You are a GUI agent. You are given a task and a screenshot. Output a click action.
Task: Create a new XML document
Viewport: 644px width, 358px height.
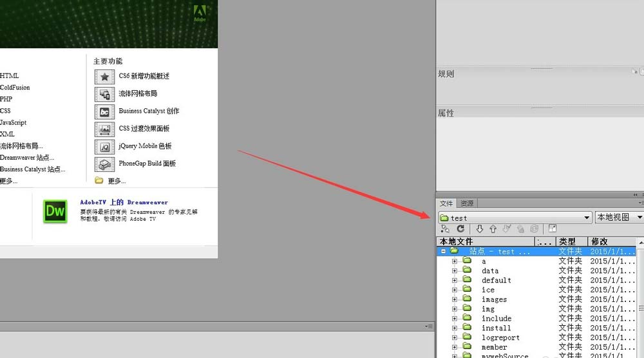click(7, 134)
